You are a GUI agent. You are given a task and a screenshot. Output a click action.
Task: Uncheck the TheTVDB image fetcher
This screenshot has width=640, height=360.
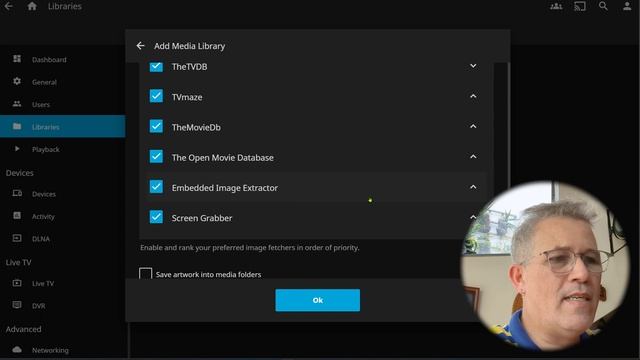coord(156,67)
